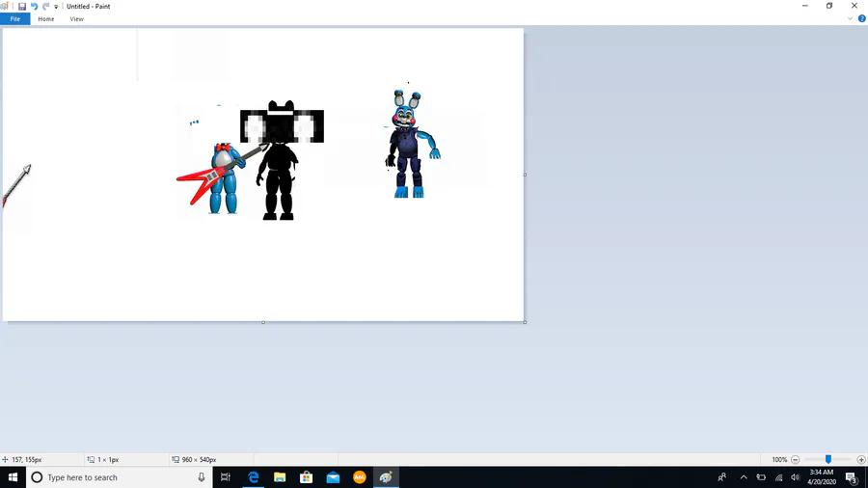868x488 pixels.
Task: Open the File menu
Action: click(x=14, y=19)
